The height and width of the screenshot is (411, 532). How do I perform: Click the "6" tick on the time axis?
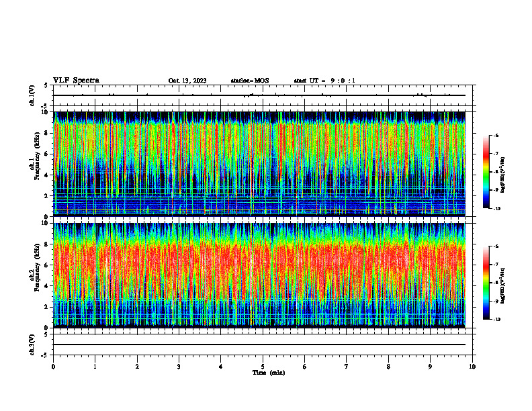click(305, 367)
